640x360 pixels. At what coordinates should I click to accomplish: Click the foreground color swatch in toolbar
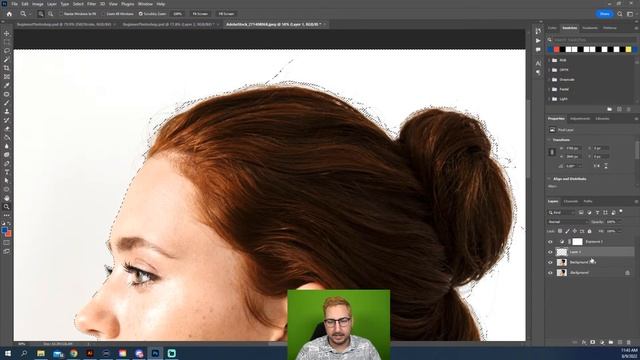click(4, 230)
